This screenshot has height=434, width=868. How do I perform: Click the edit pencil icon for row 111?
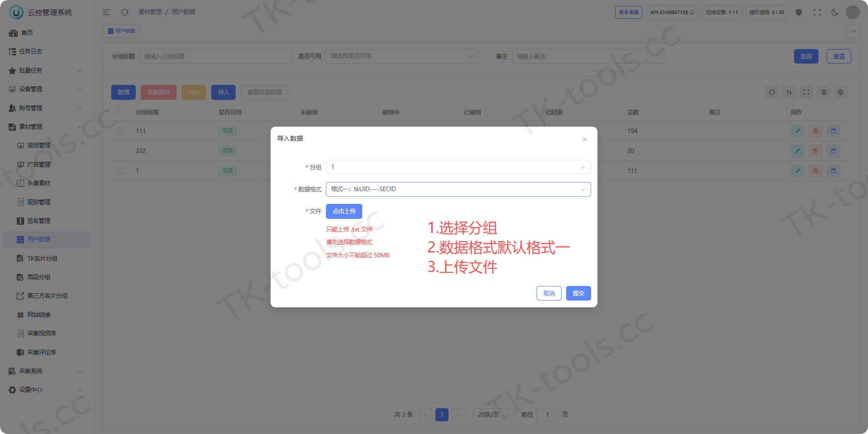tap(798, 131)
